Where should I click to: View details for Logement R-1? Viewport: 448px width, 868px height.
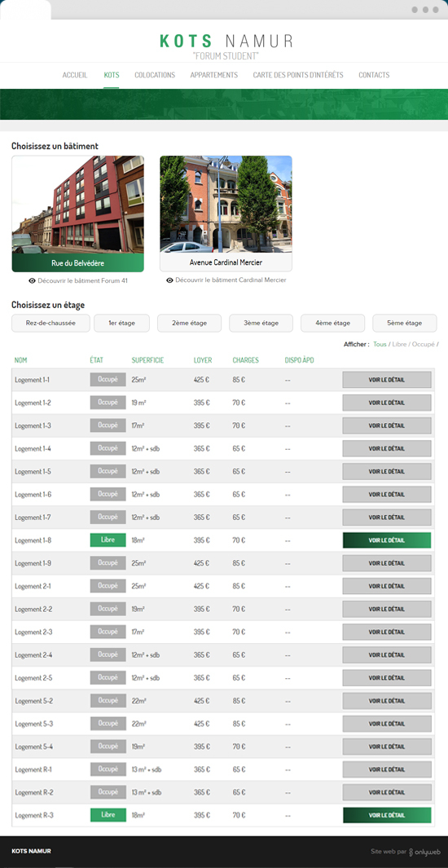tap(387, 769)
